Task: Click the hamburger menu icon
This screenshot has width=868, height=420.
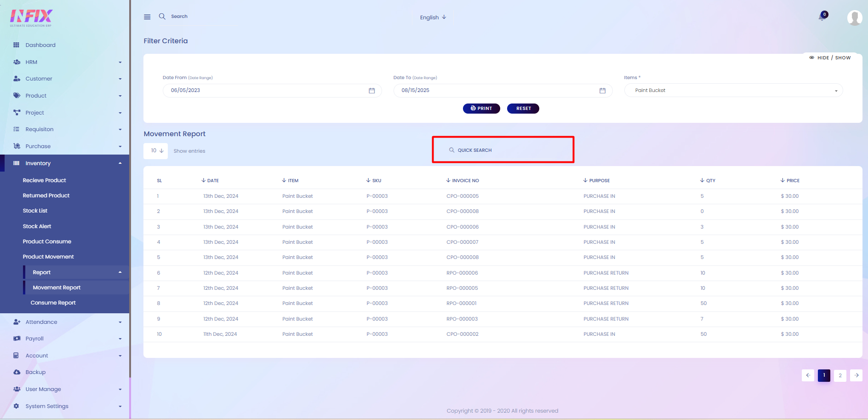Action: click(x=147, y=17)
